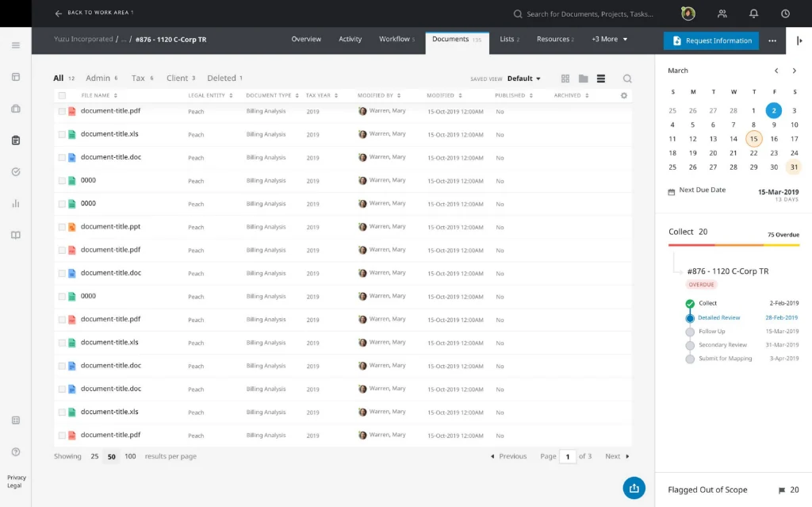Search within the documents list
Image resolution: width=812 pixels, height=507 pixels.
(x=627, y=79)
